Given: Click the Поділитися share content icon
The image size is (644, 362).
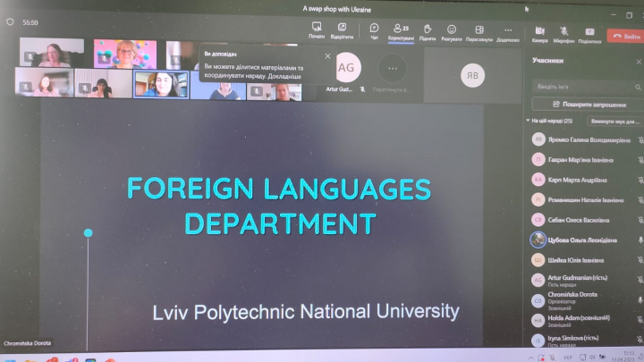Looking at the screenshot, I should [589, 35].
